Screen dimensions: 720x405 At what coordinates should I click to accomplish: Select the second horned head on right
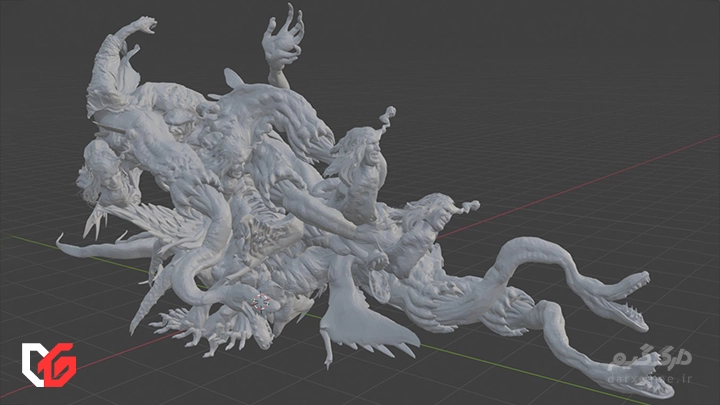430,215
